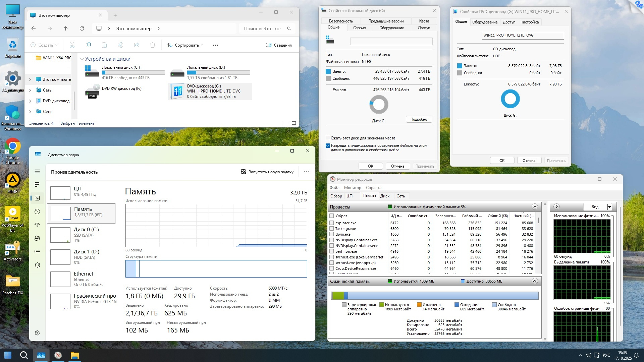The width and height of the screenshot is (644, 362).
Task: Click OK in the DVD drive properties
Action: (x=502, y=161)
